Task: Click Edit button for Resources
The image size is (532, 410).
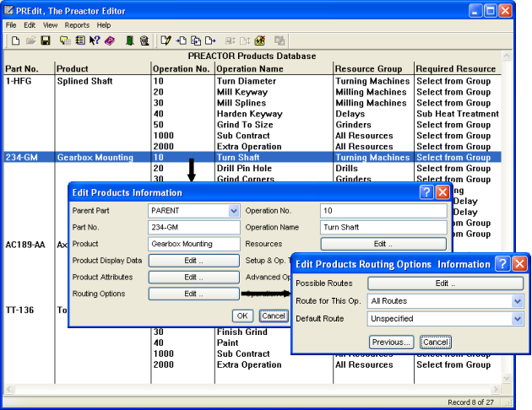Action: tap(383, 244)
